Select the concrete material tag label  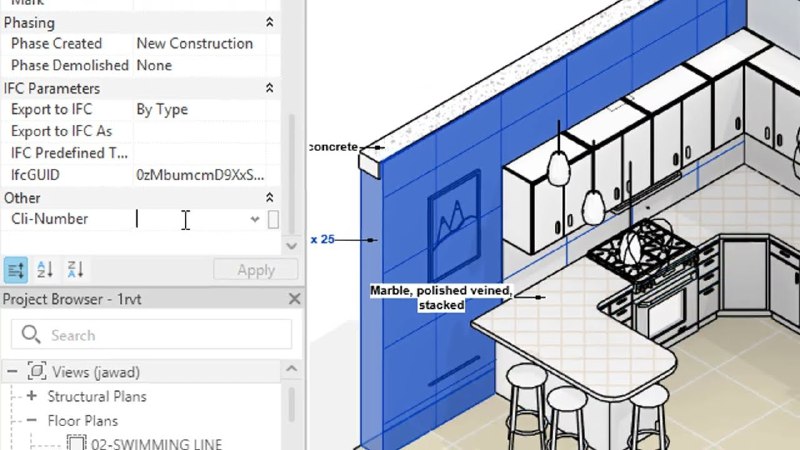click(x=334, y=147)
